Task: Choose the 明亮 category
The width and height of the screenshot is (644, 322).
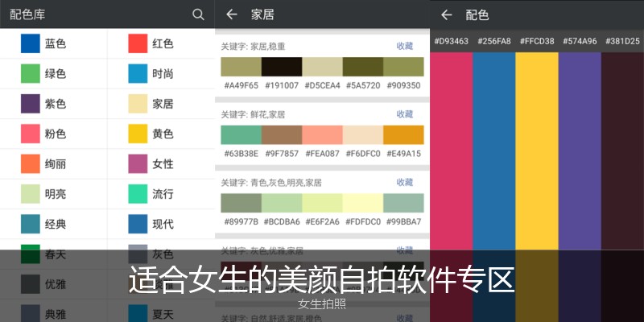Action: (x=54, y=194)
